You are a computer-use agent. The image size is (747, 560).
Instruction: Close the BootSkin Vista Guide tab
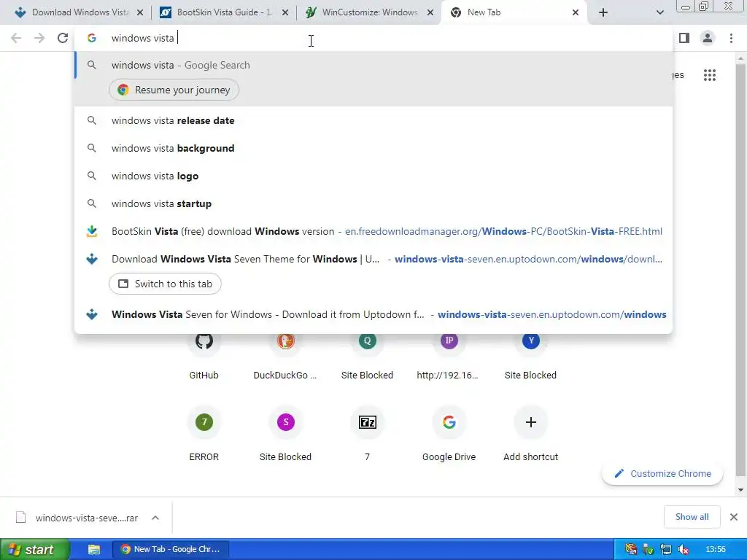pyautogui.click(x=285, y=12)
